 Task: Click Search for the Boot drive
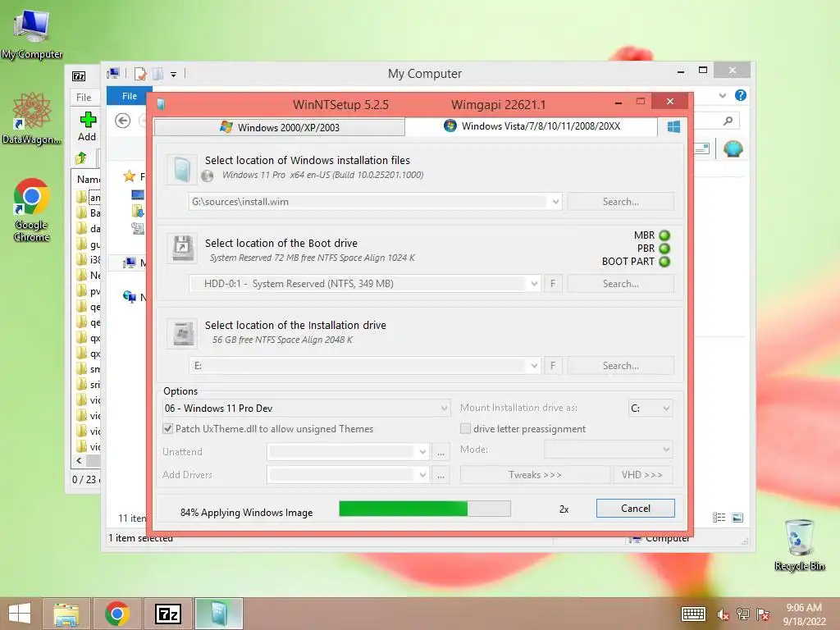point(620,284)
